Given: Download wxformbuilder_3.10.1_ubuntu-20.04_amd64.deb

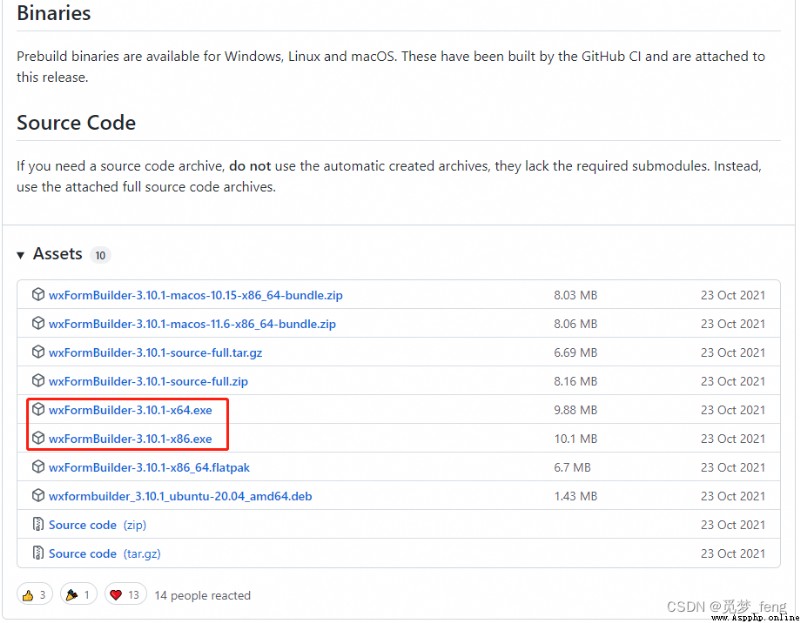Looking at the screenshot, I should [x=180, y=496].
